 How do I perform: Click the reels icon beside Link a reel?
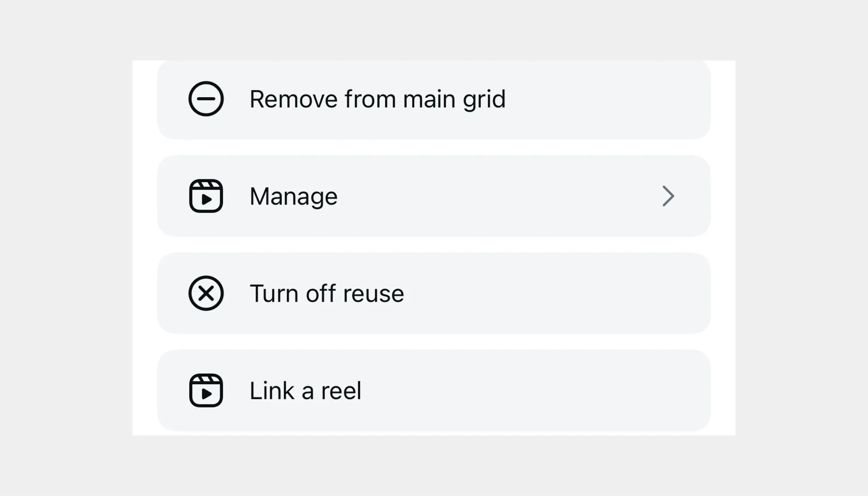206,390
